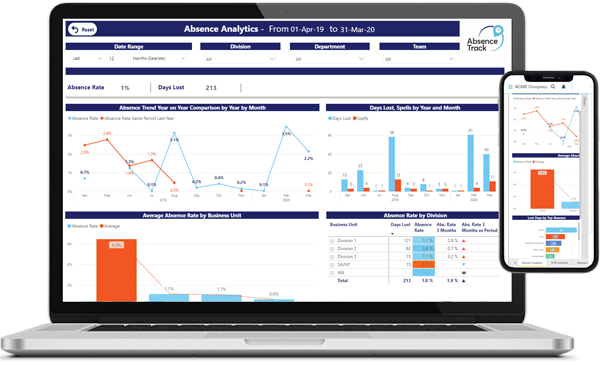Open the Team 'All' dropdown
Screen dimensions: 600x366
[419, 59]
